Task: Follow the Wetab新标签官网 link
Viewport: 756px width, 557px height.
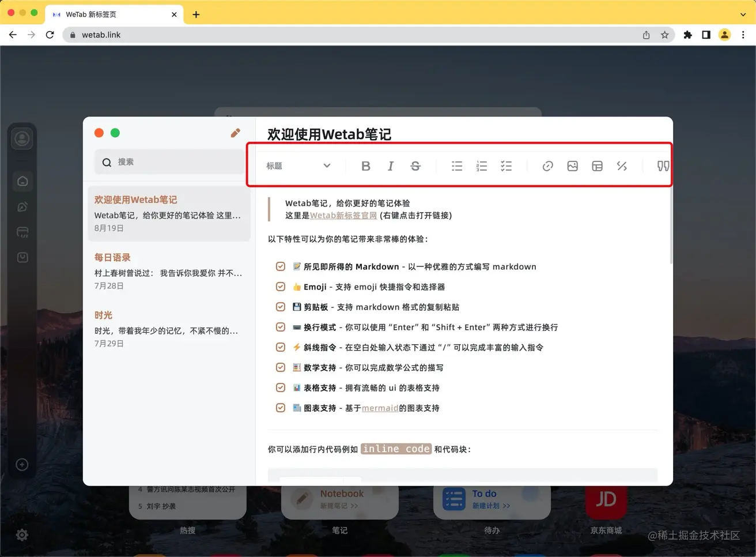Action: pyautogui.click(x=343, y=216)
